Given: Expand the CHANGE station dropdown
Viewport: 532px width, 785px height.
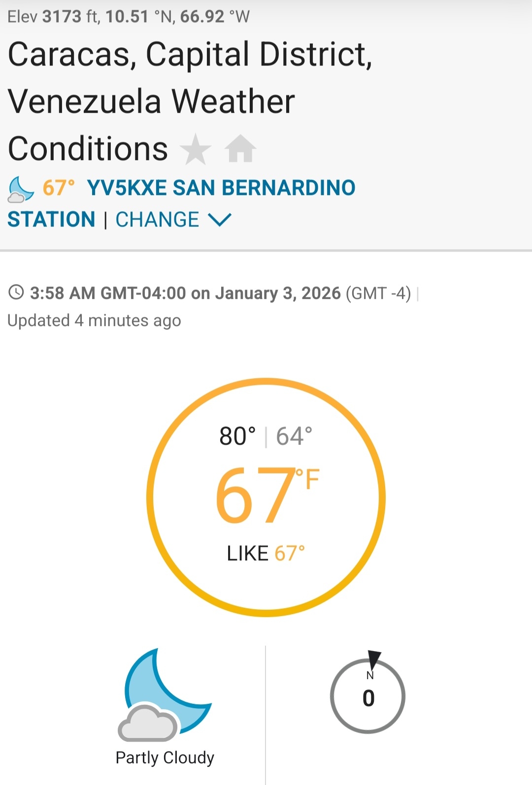Looking at the screenshot, I should tap(157, 220).
